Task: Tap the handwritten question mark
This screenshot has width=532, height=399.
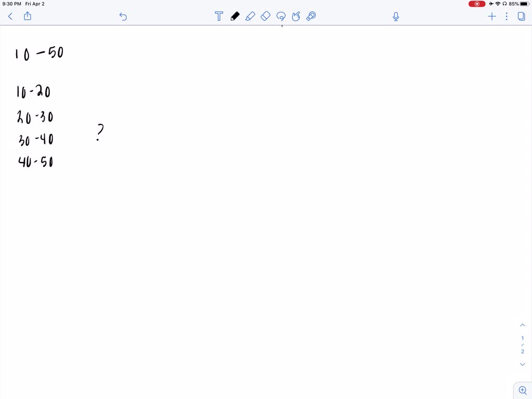Action: coord(100,132)
